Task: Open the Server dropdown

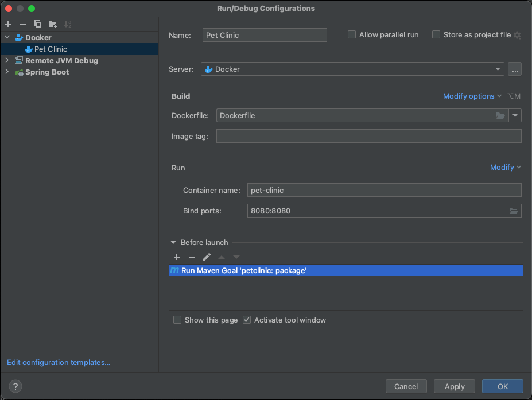Action: coord(498,69)
